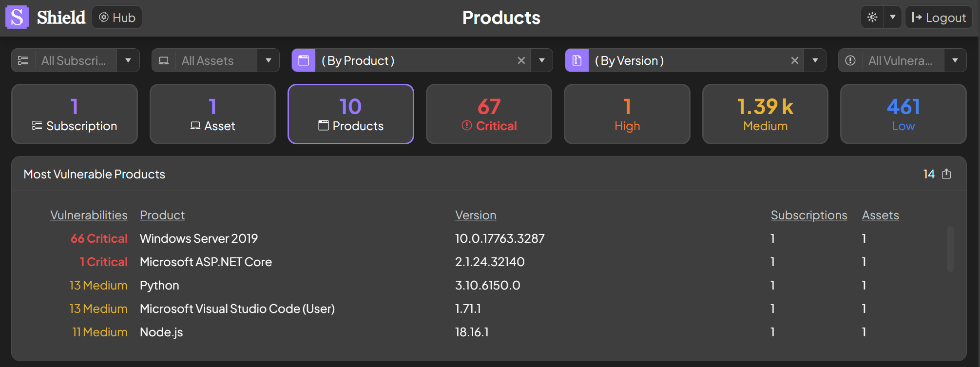Select the 1 Asset card
Screen dimensions: 980x367
pos(212,114)
